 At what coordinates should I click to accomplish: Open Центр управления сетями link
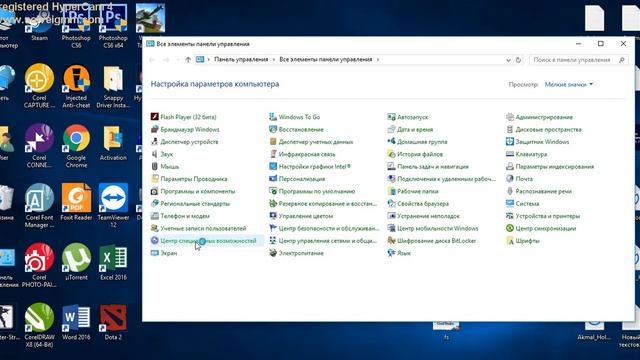tap(328, 241)
